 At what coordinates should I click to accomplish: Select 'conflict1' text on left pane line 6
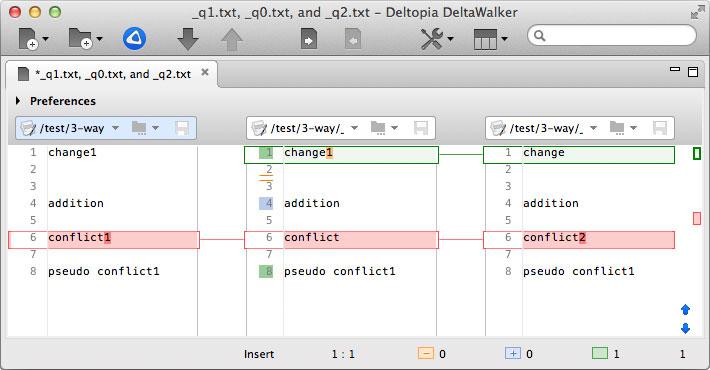(79, 237)
